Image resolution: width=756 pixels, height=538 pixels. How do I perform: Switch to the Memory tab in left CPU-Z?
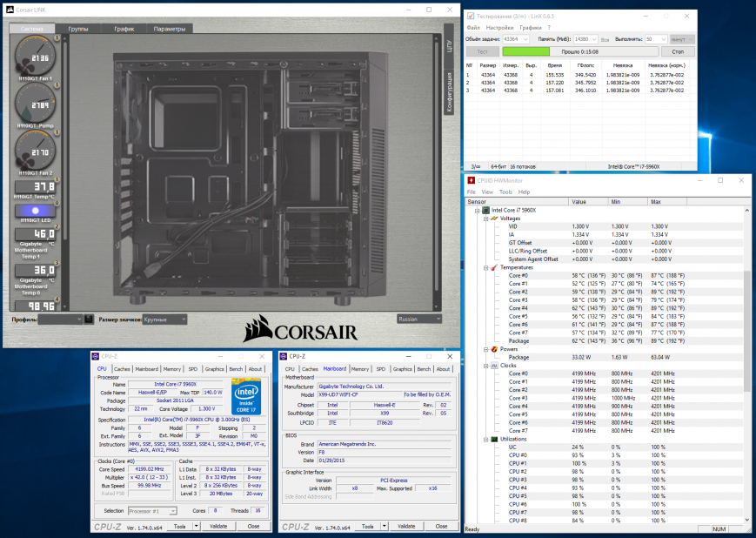point(171,369)
